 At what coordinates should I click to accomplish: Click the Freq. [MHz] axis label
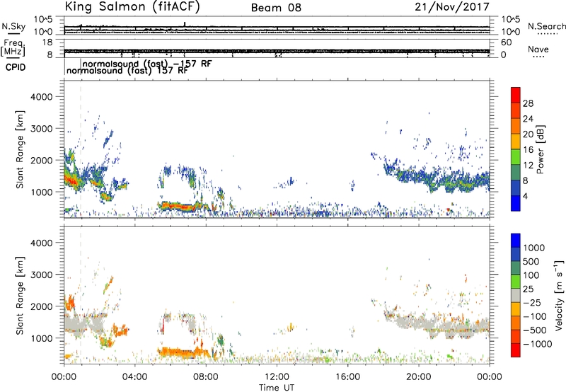13,48
